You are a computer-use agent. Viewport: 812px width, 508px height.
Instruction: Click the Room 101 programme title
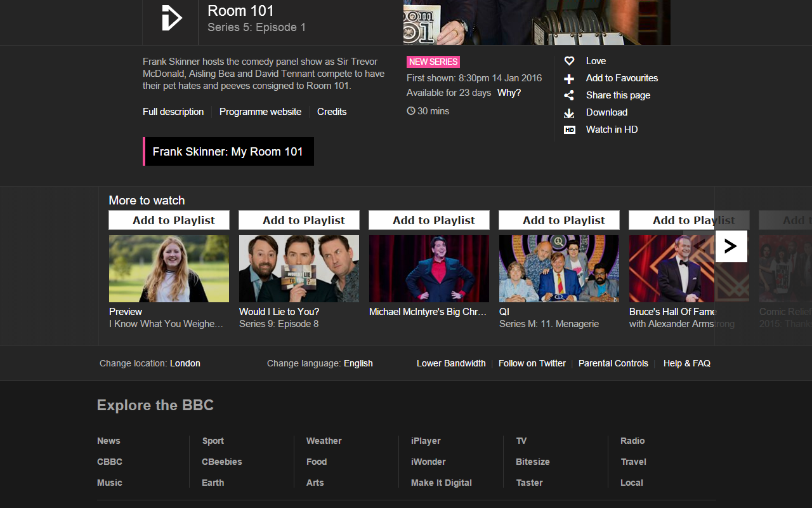[240, 11]
